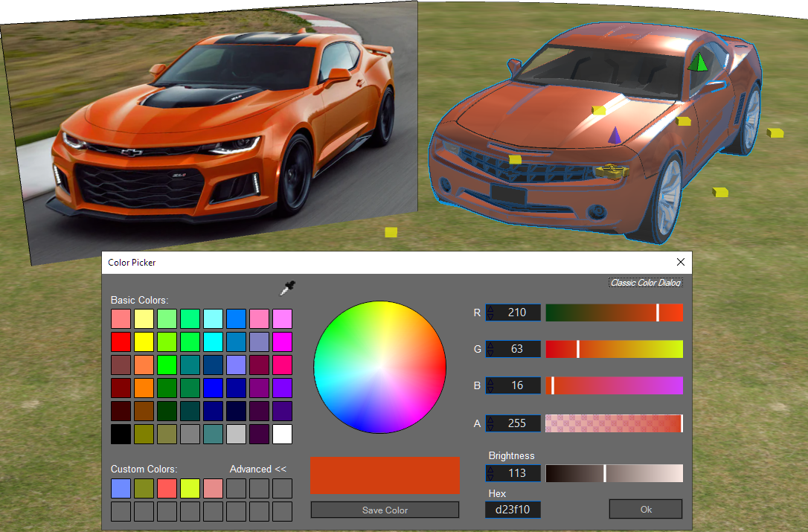Image resolution: width=808 pixels, height=532 pixels.
Task: Click the yellow handle on the car grille
Action: point(515,159)
